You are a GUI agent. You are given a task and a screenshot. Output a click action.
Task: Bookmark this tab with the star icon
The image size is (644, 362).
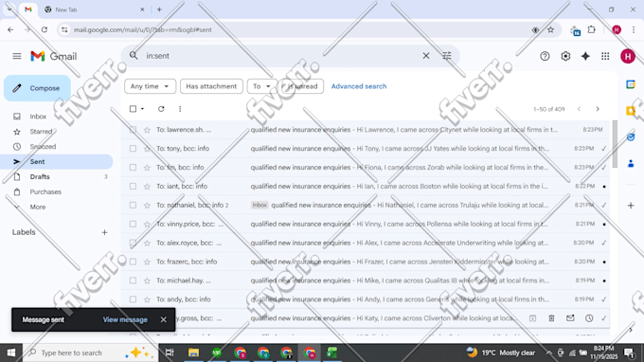click(550, 29)
